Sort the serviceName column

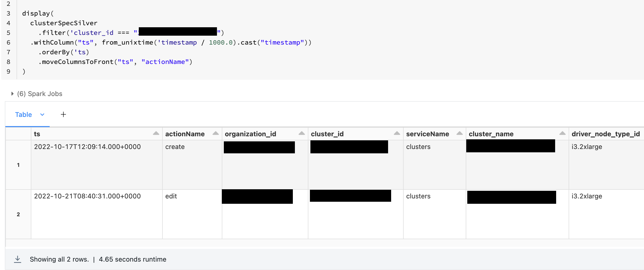coord(460,133)
